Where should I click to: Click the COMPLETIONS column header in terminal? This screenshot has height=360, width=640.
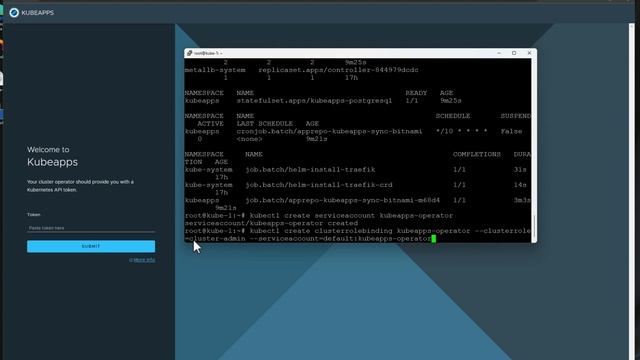tap(476, 154)
